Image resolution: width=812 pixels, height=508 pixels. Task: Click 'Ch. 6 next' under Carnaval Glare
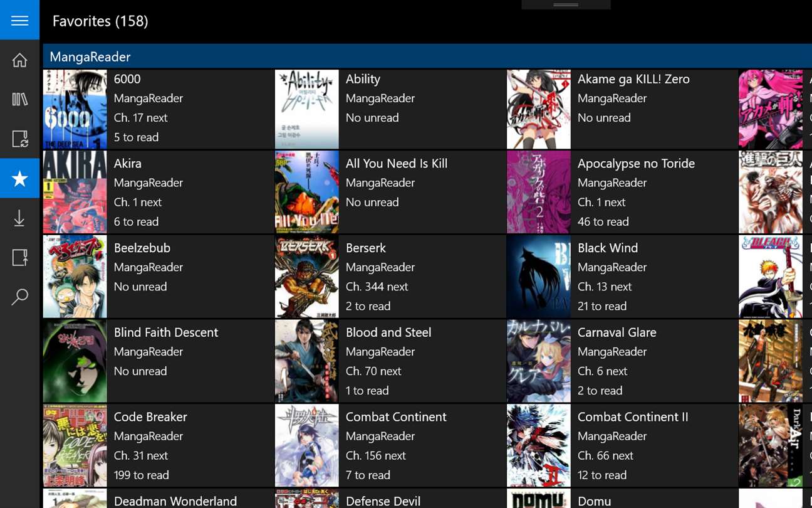(x=602, y=371)
